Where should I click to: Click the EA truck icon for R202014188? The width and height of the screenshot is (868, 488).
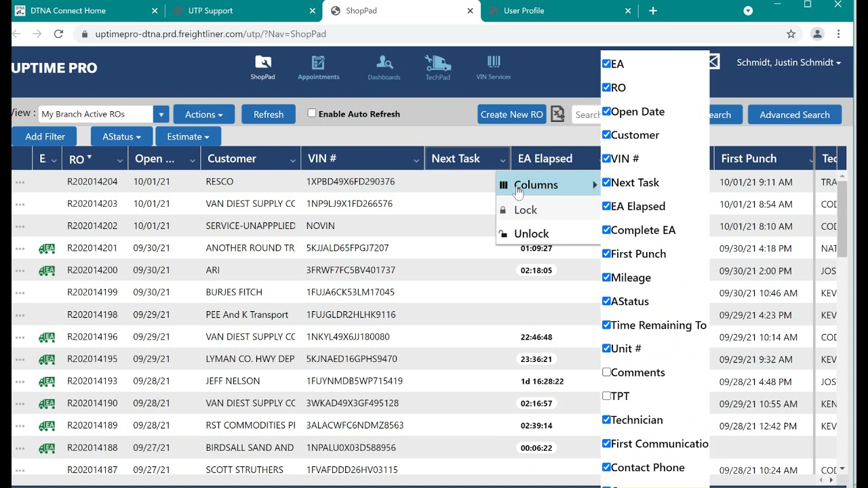point(47,449)
